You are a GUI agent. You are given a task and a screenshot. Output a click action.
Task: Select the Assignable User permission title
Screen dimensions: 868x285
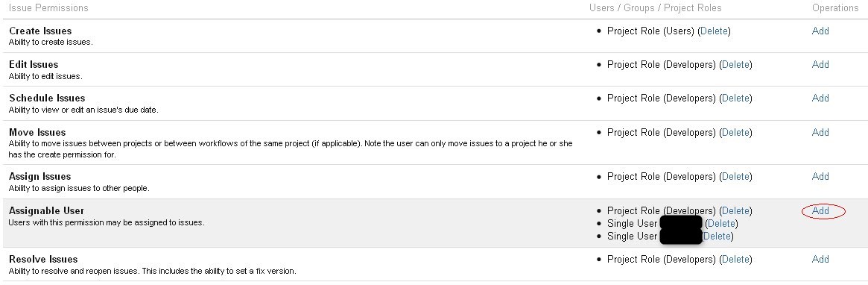tap(46, 210)
